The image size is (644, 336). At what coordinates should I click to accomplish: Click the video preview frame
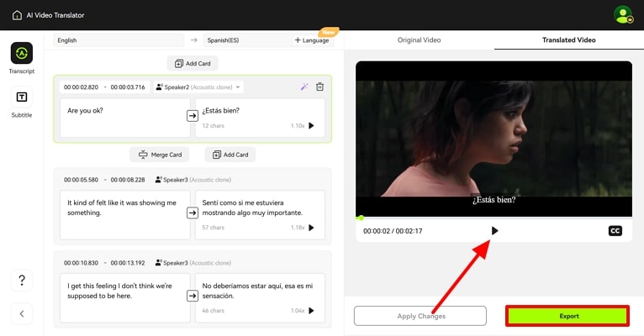pos(494,139)
